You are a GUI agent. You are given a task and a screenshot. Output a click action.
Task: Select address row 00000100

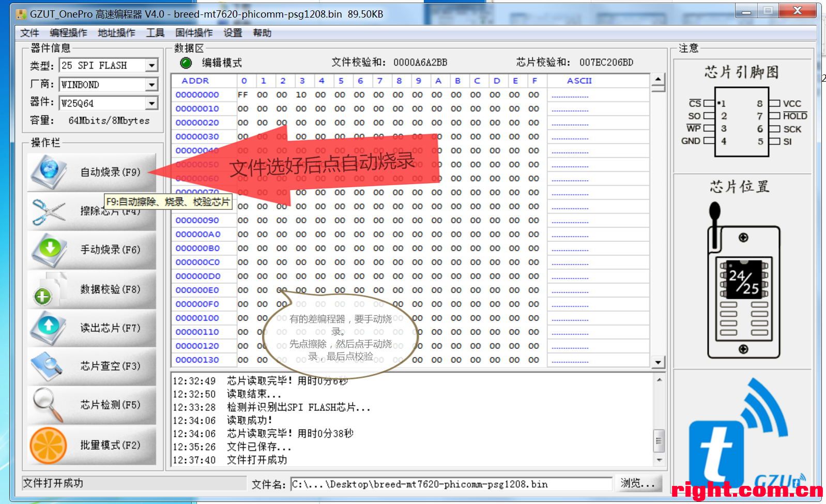(197, 318)
